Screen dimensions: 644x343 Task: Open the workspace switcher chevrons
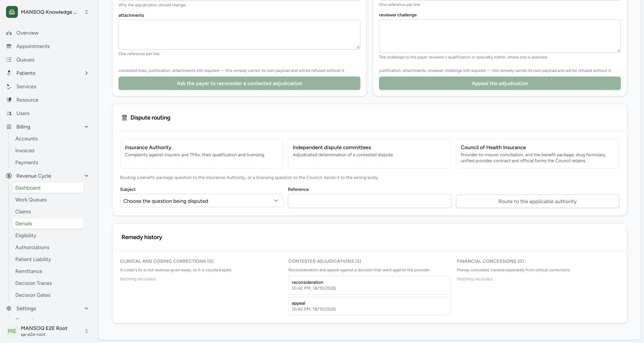click(86, 12)
